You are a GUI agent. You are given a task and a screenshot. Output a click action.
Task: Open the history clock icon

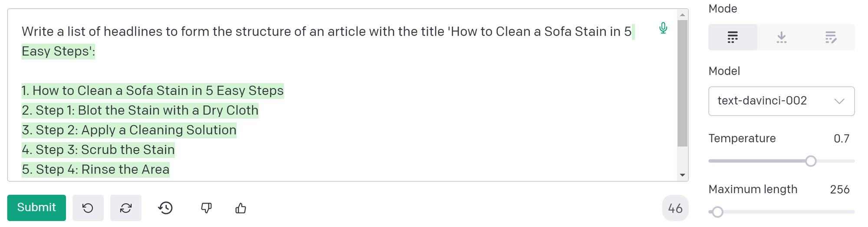[165, 208]
